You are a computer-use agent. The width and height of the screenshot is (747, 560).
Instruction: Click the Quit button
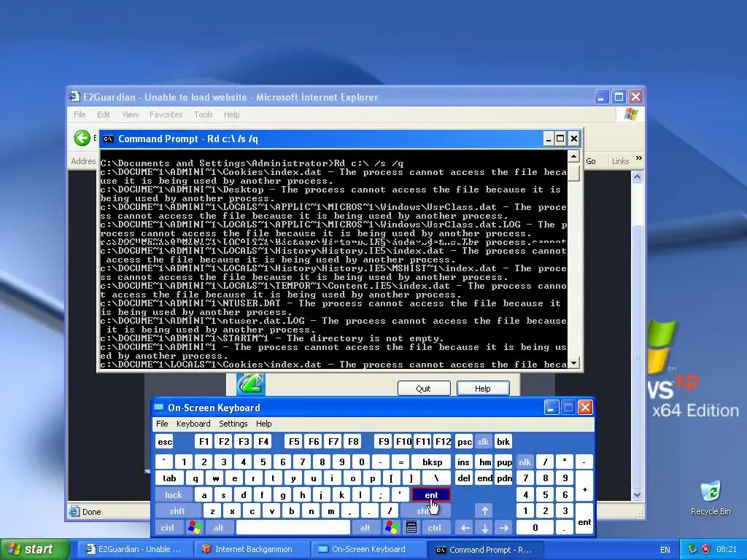(424, 389)
